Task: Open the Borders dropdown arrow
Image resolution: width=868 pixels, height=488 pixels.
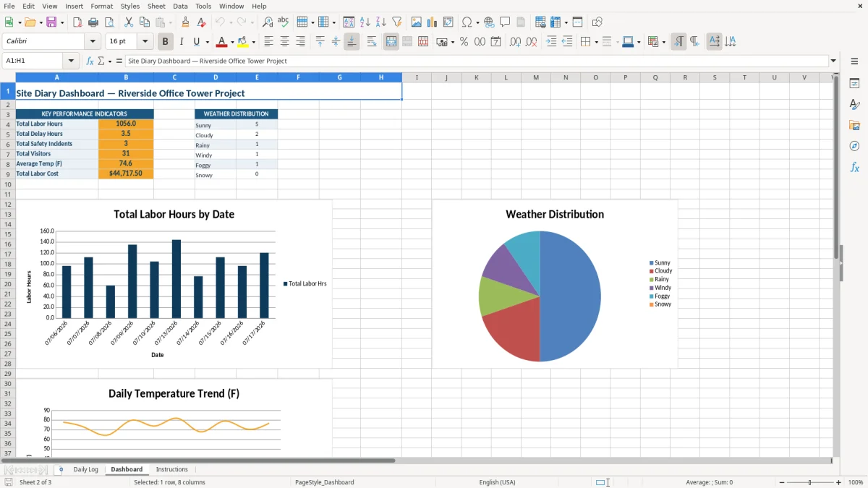Action: [596, 42]
